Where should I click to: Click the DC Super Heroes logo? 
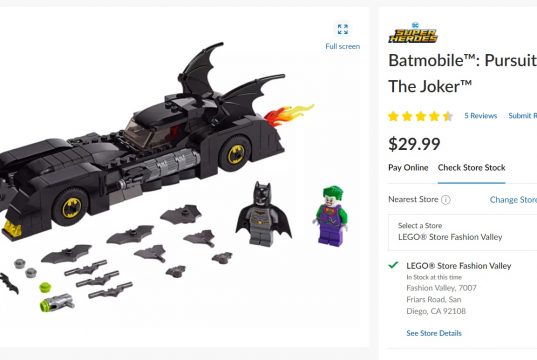[x=413, y=33]
